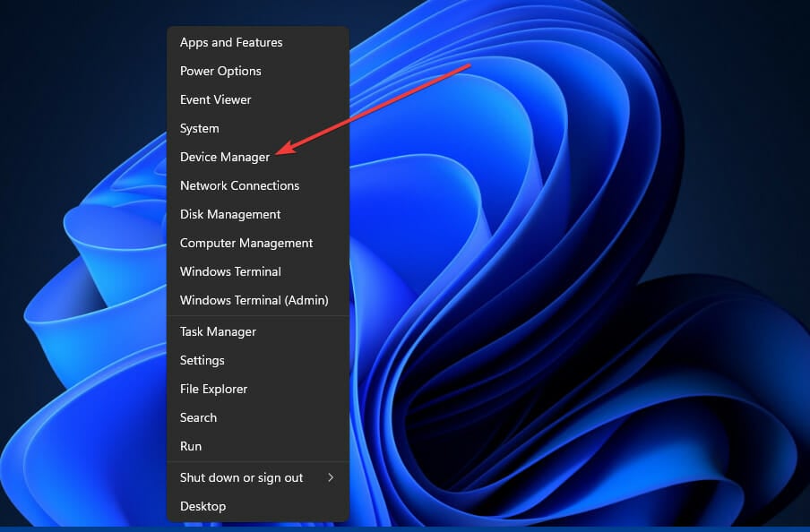The image size is (810, 532).
Task: Click the chevron next to Shut down
Action: pos(331,477)
